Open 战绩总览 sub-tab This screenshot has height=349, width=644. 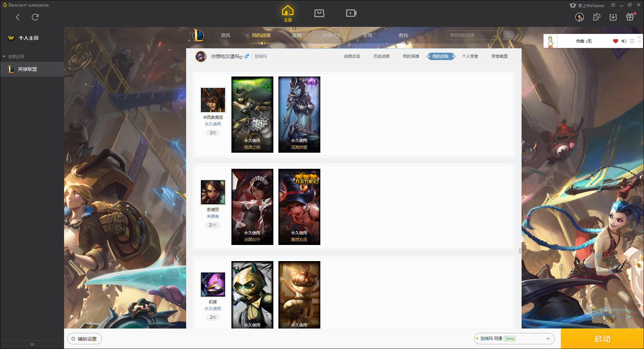pyautogui.click(x=352, y=56)
